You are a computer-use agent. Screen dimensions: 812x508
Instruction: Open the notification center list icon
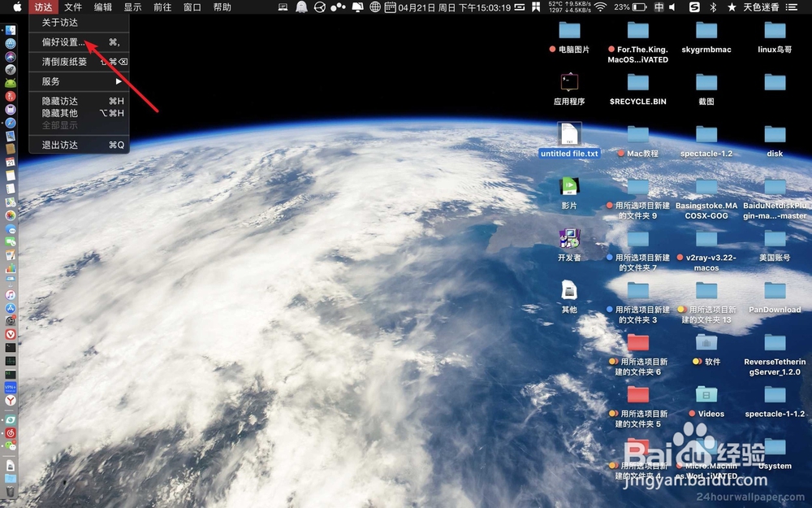pos(792,7)
